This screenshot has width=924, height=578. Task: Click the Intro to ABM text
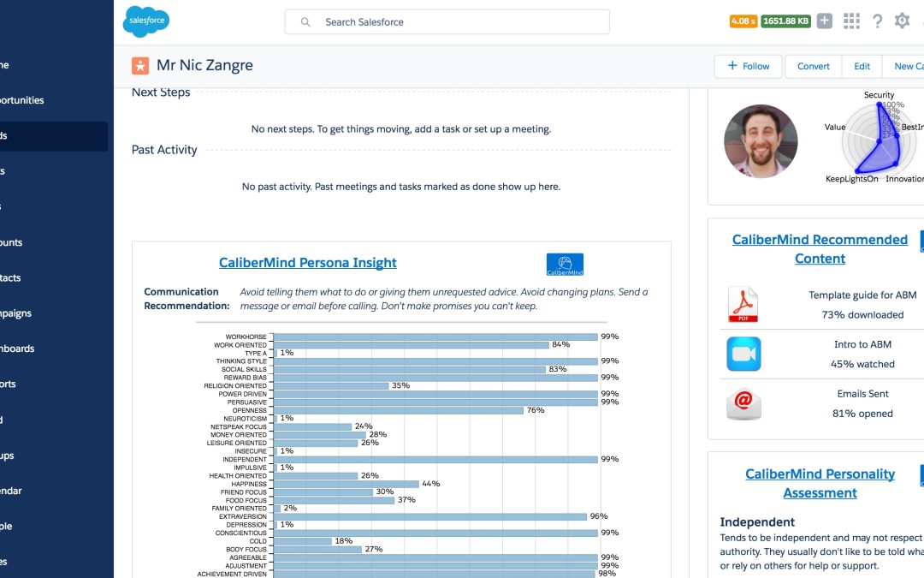[x=862, y=344]
